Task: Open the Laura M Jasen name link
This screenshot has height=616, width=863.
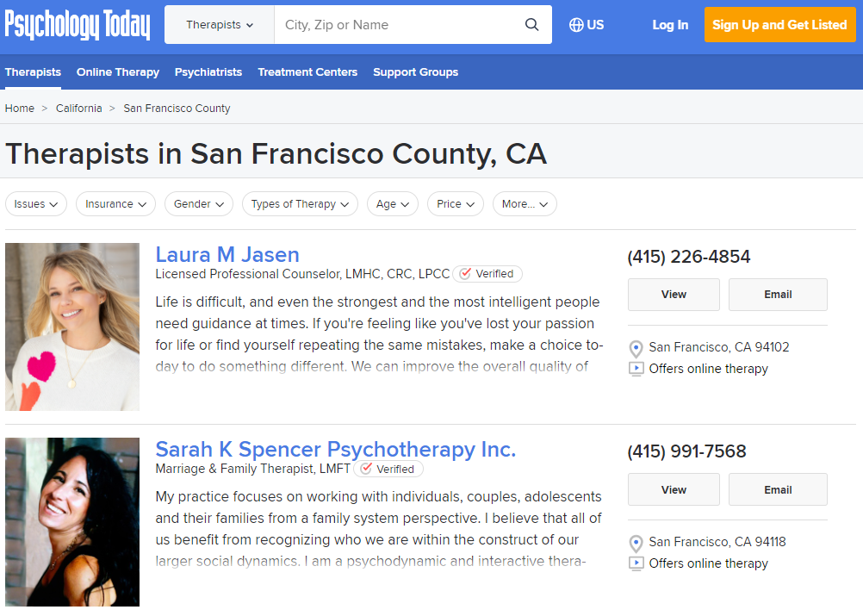Action: click(x=227, y=255)
